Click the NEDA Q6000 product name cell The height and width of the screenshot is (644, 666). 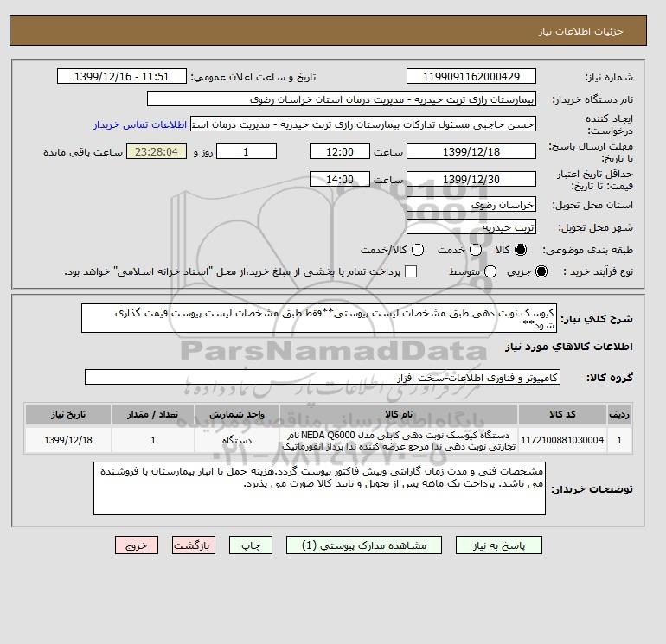(399, 440)
